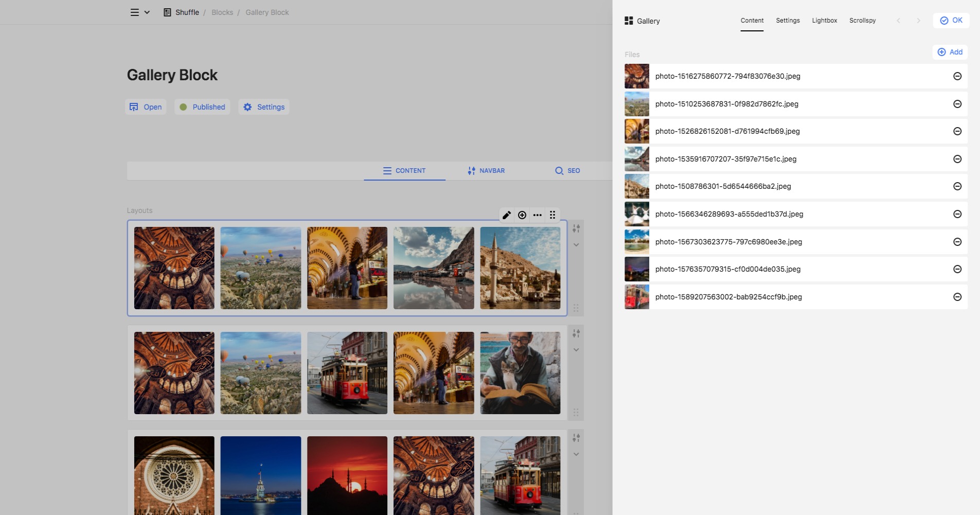Remove photo-1516275860772 file from list
The width and height of the screenshot is (980, 515).
coord(957,76)
